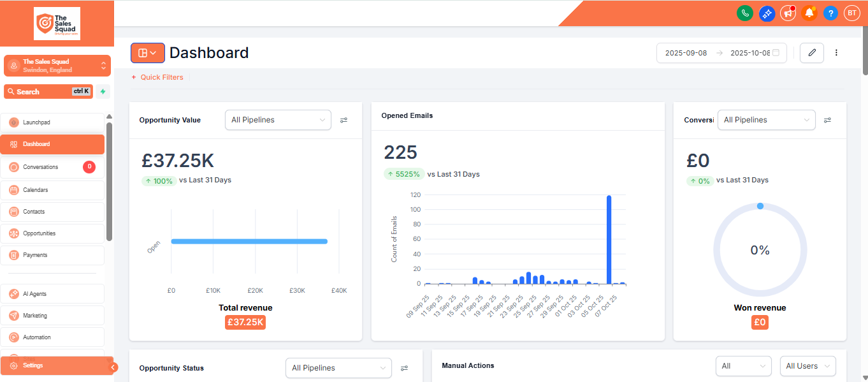This screenshot has width=868, height=382.
Task: Expand The Sales Squad account switcher
Action: click(x=57, y=66)
